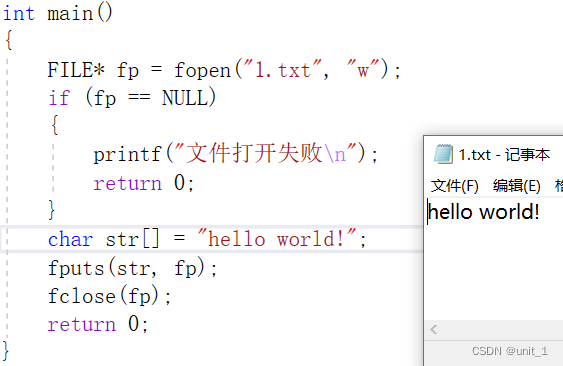Click the 'int main()' line in the code
563x366 pixels.
click(58, 14)
